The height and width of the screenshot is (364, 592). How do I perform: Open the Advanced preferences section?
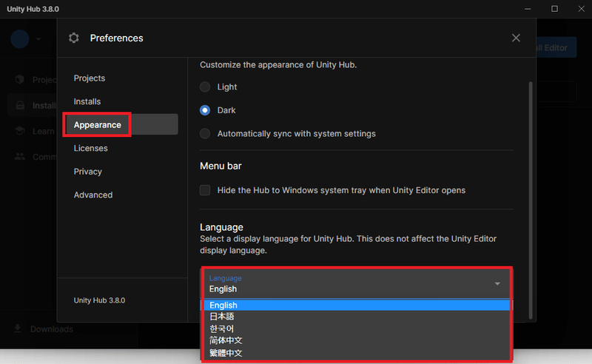pyautogui.click(x=93, y=195)
